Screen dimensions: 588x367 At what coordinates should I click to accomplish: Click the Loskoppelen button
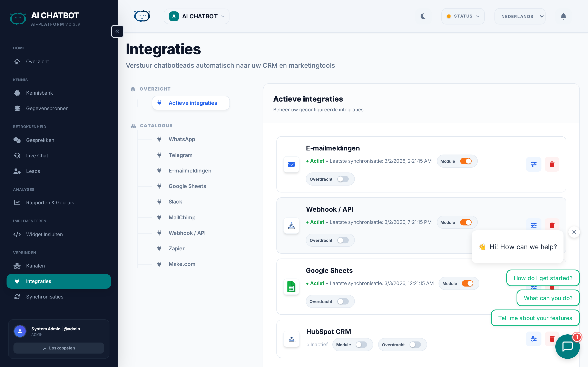(x=58, y=348)
